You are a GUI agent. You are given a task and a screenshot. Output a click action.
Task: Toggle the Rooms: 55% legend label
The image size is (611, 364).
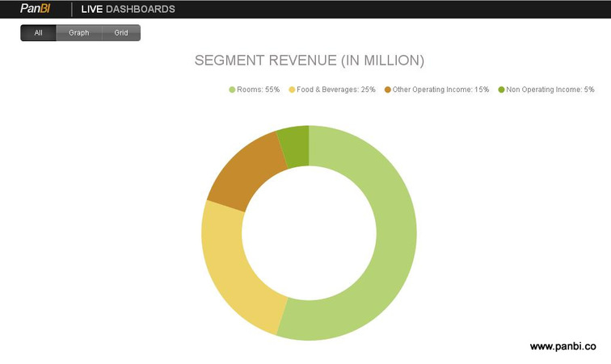(259, 90)
